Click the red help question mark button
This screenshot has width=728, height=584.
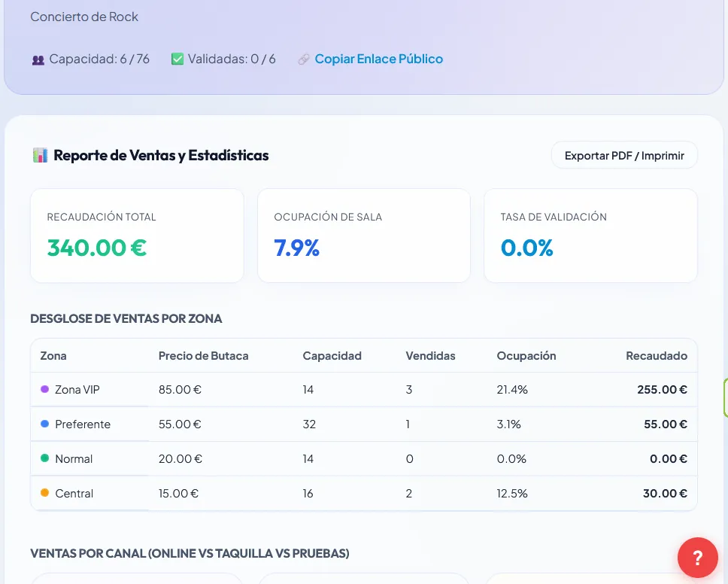coord(697,558)
